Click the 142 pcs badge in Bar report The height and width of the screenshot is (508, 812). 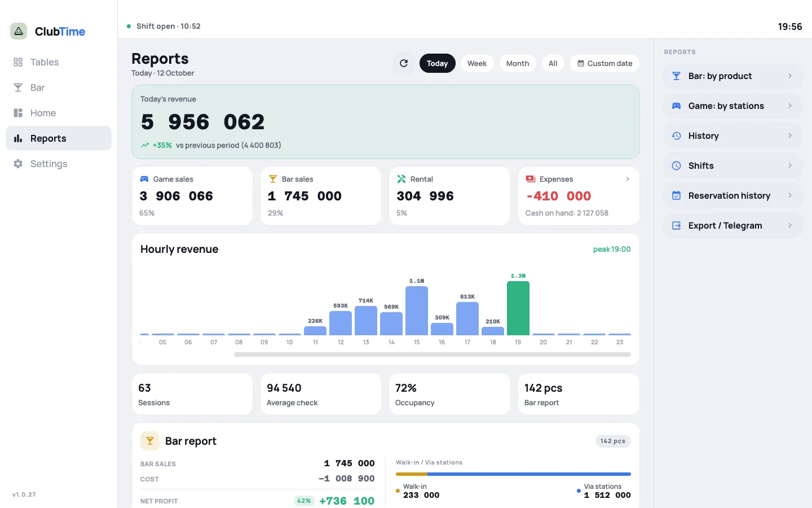pyautogui.click(x=613, y=441)
